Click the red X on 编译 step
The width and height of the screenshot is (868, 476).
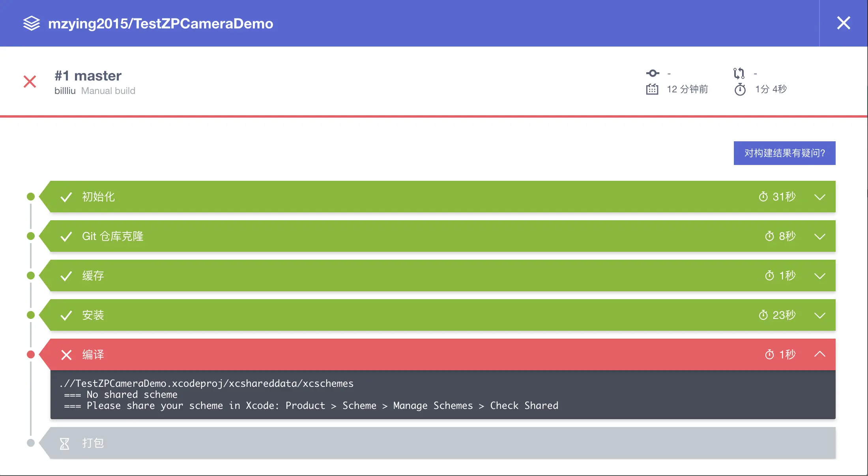(66, 355)
